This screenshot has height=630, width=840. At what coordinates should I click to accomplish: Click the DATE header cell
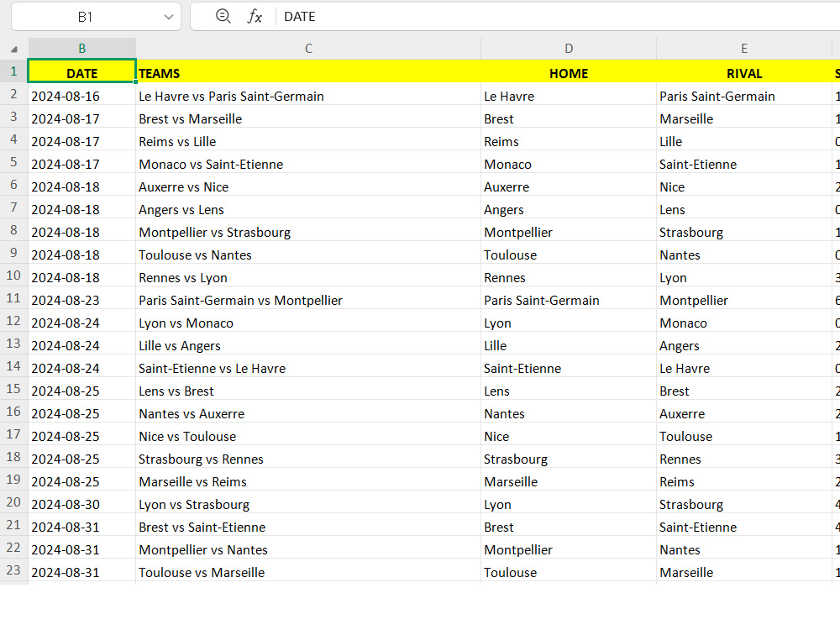[x=82, y=71]
